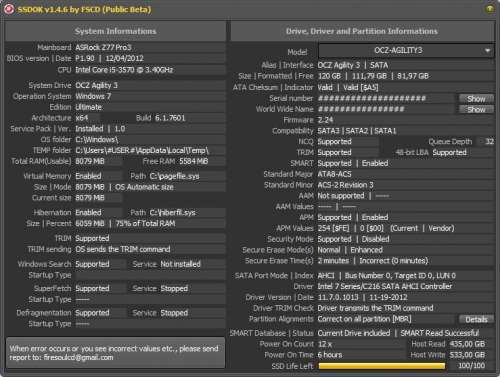Click the Firmware value 2.24

[325, 120]
